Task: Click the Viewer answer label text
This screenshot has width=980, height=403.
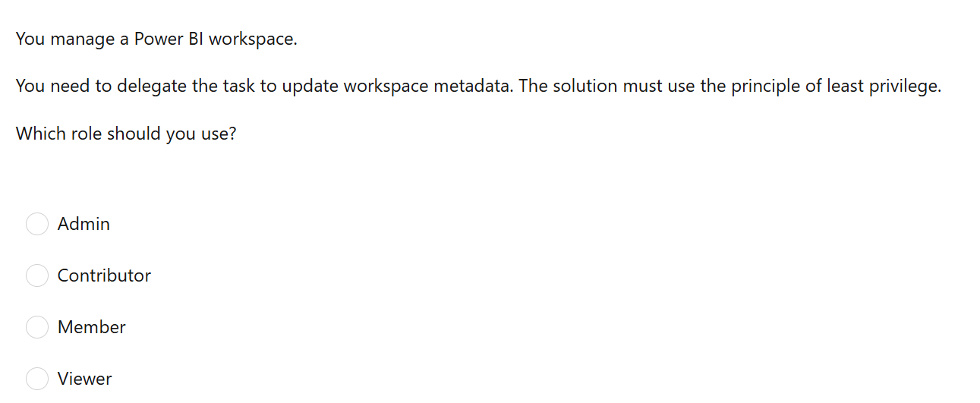Action: pyautogui.click(x=84, y=379)
